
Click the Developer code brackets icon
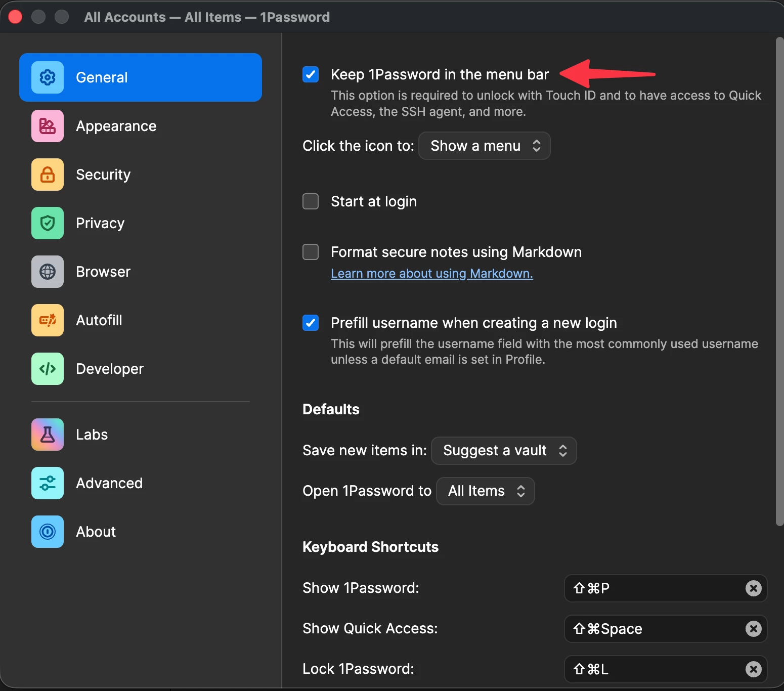click(x=48, y=369)
